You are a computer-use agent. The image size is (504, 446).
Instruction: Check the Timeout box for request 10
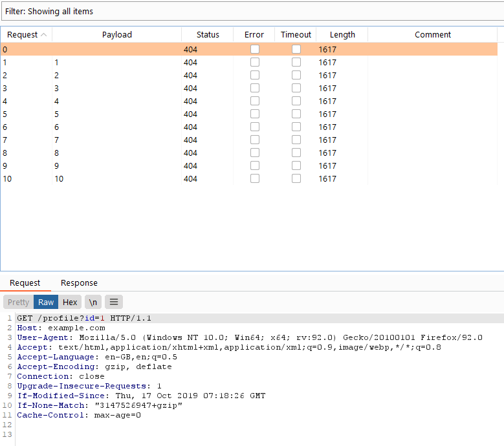296,178
